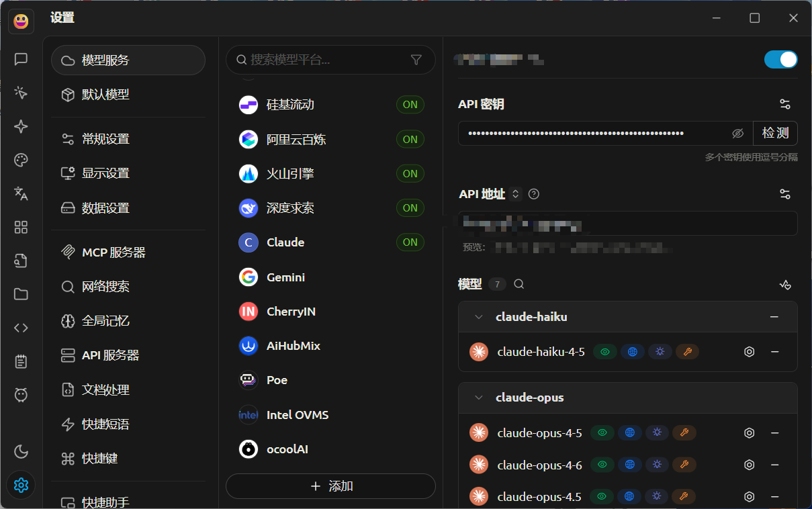Screen dimensions: 812x509
Task: Remove the whole claude-haiku group
Action: point(774,317)
